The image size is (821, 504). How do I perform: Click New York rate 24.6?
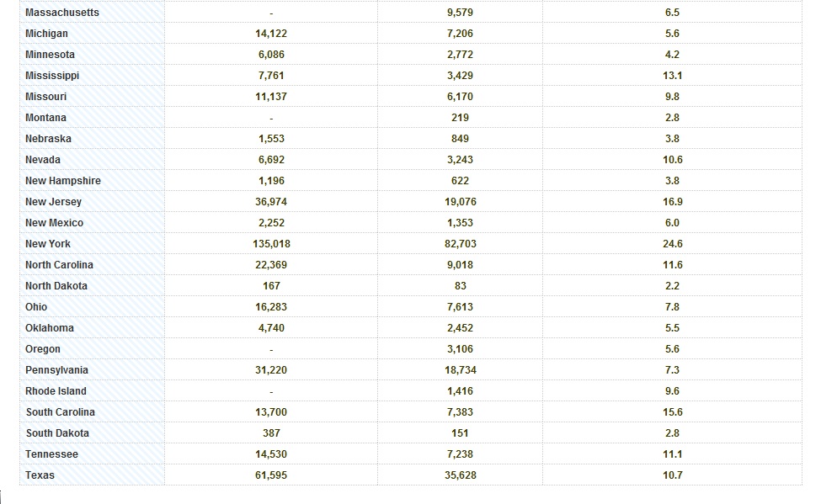[x=672, y=244]
